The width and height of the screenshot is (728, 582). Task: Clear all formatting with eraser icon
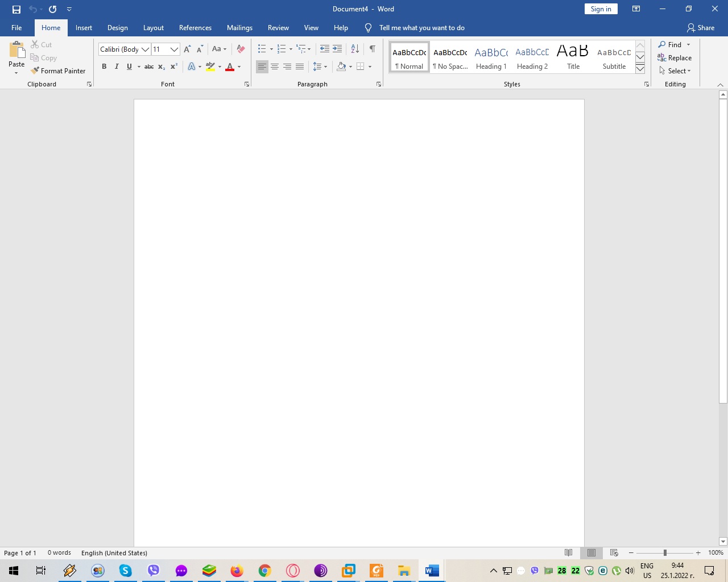pos(241,49)
